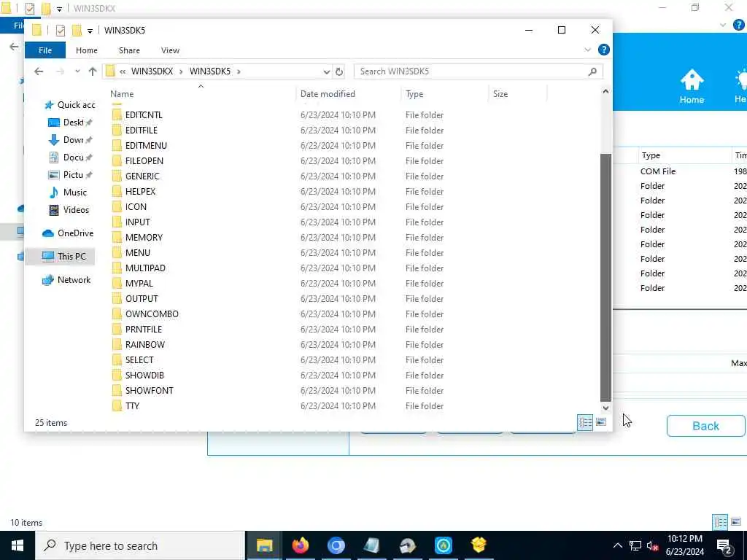Click WIN3SDKX in the address breadcrumb

pos(152,71)
